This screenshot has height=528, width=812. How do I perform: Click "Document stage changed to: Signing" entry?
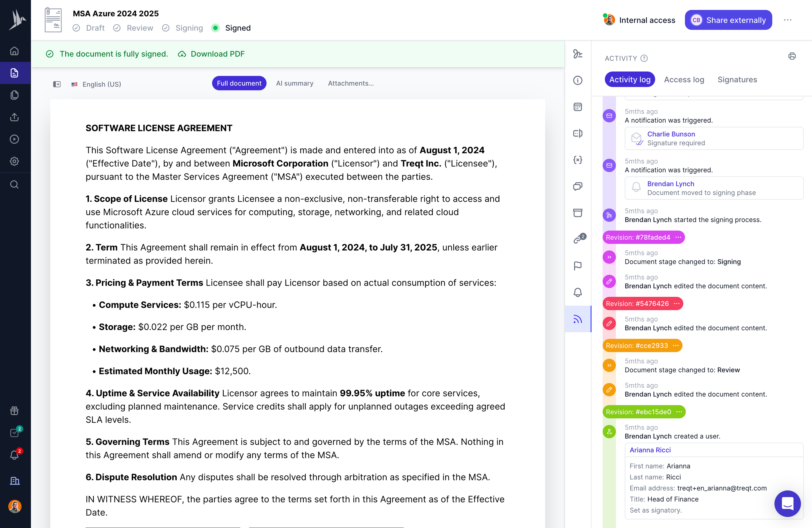click(682, 262)
